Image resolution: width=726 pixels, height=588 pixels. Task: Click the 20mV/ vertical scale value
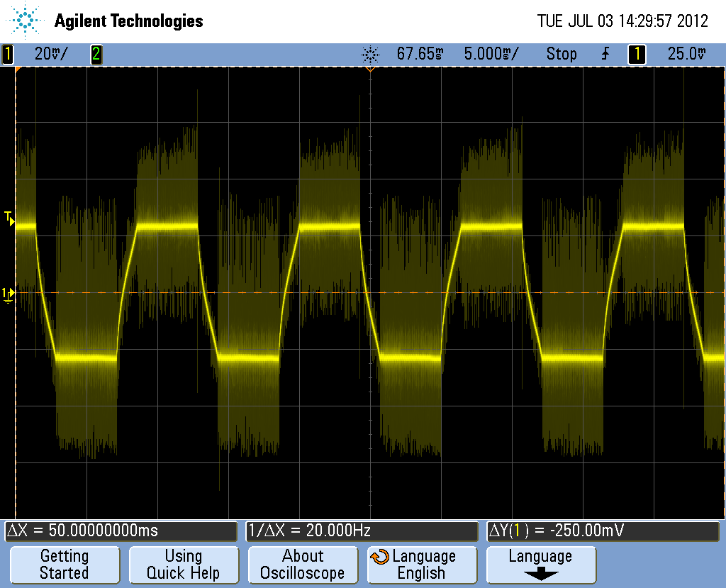point(51,54)
